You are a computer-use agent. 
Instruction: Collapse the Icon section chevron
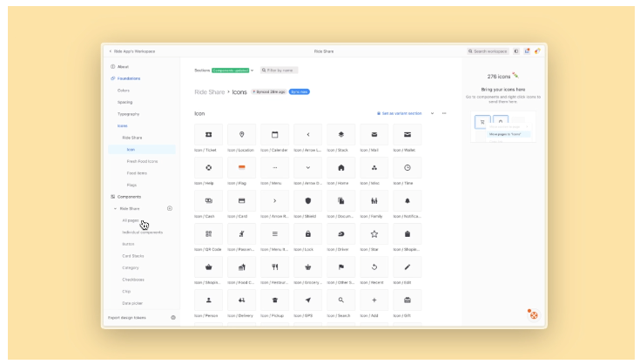pyautogui.click(x=432, y=113)
